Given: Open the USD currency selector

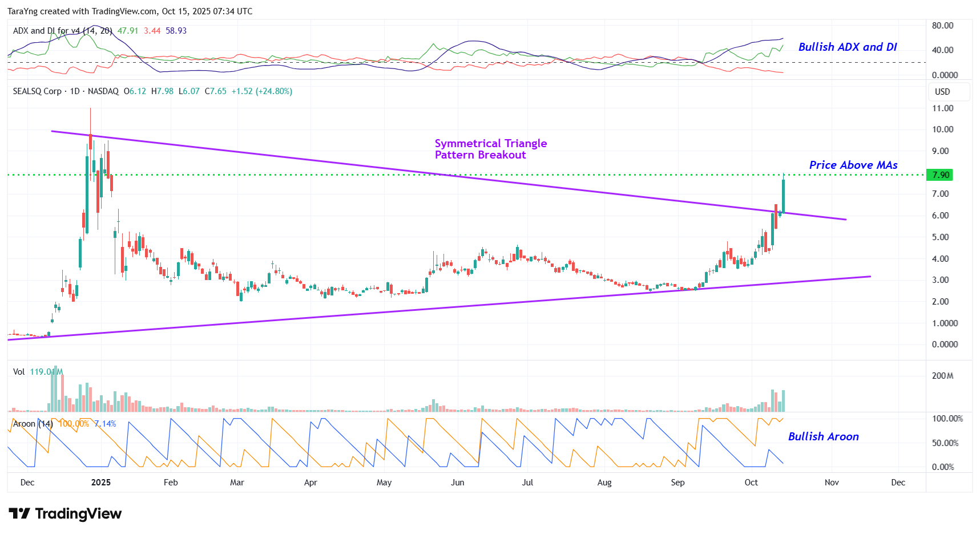Looking at the screenshot, I should click(x=942, y=92).
